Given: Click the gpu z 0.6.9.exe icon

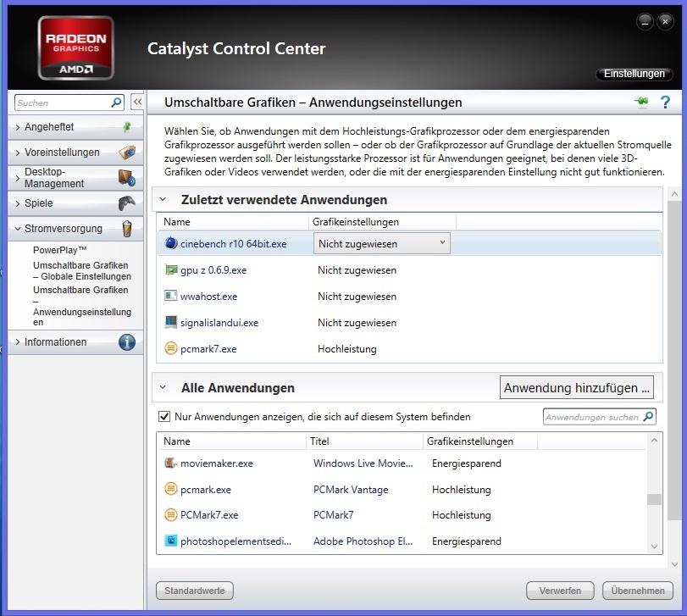Looking at the screenshot, I should click(x=170, y=269).
